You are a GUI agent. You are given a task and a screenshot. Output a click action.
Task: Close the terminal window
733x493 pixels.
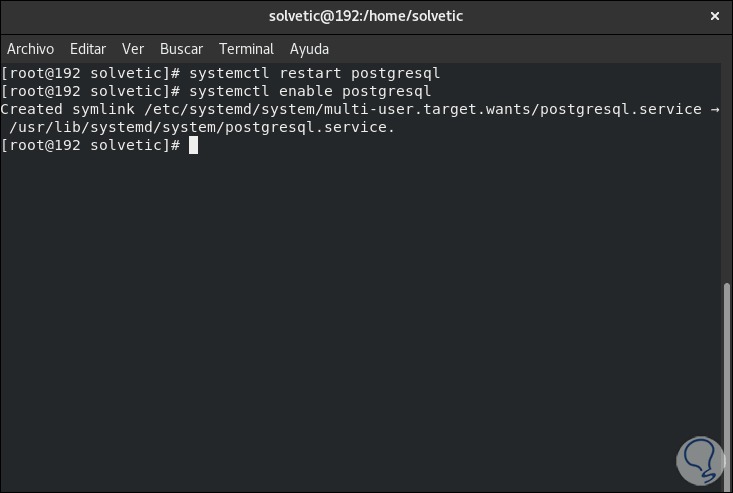coord(715,16)
